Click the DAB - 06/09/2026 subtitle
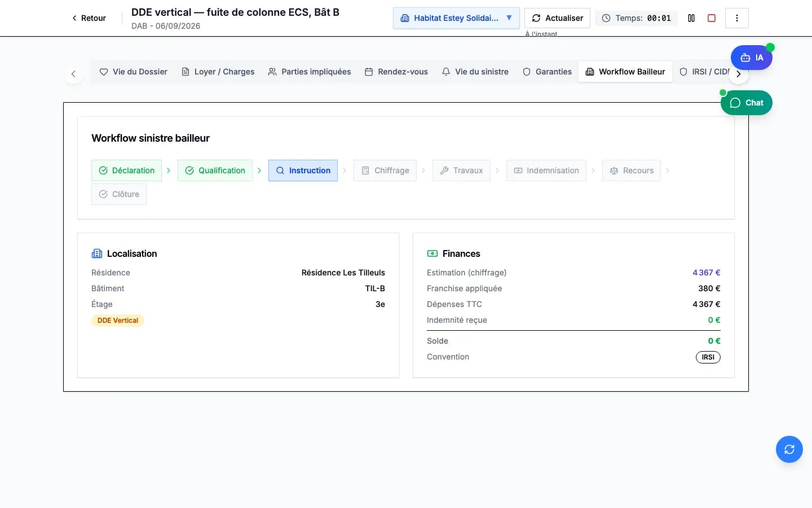 [x=166, y=26]
